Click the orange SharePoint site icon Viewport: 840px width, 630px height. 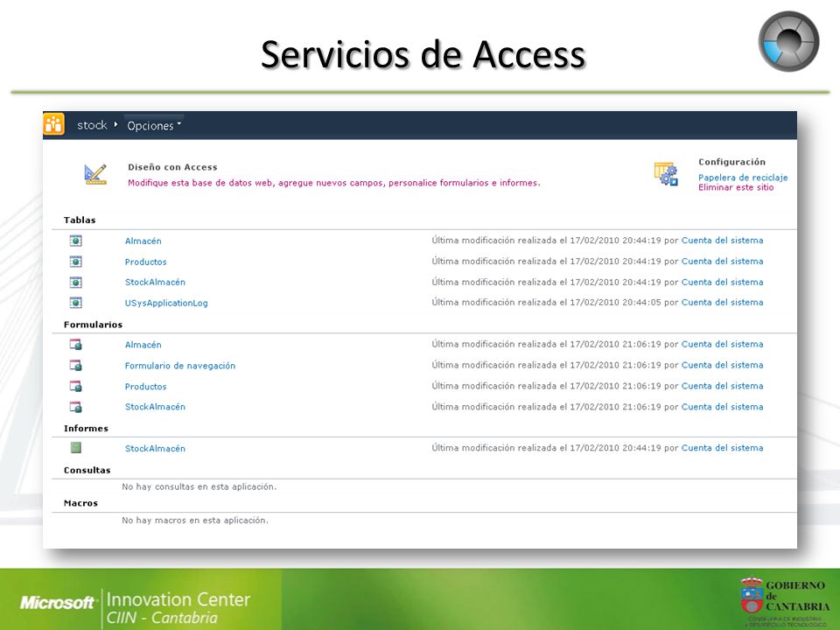[53, 124]
